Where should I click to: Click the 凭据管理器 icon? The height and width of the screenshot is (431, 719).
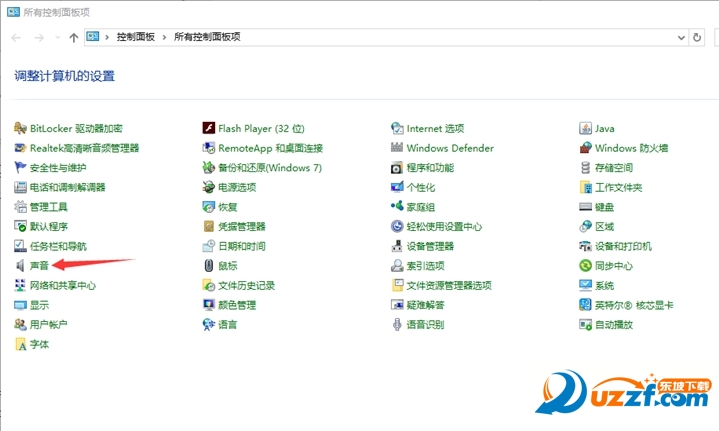(x=209, y=227)
